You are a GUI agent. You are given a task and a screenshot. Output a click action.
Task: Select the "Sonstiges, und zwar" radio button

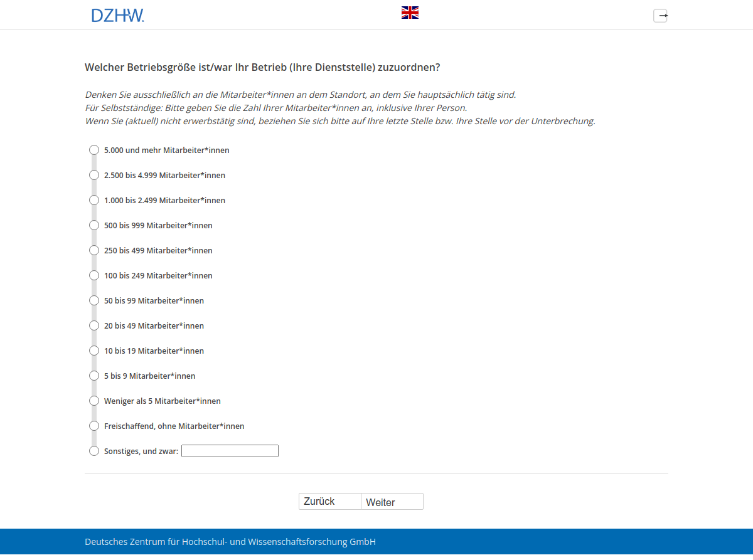click(94, 451)
